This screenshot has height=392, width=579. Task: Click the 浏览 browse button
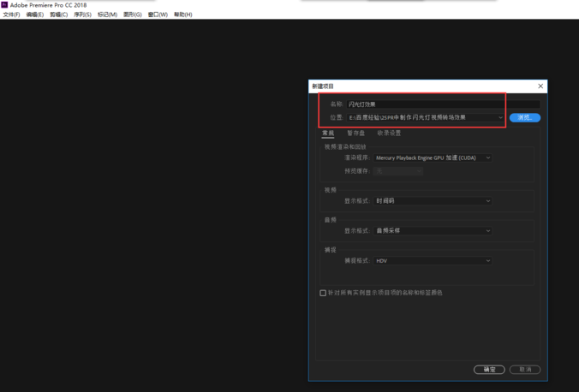(525, 117)
